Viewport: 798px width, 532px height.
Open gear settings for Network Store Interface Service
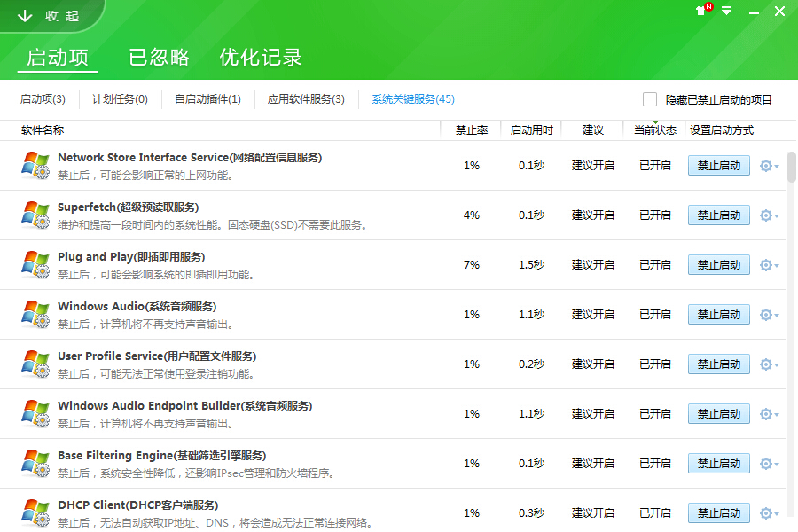769,166
